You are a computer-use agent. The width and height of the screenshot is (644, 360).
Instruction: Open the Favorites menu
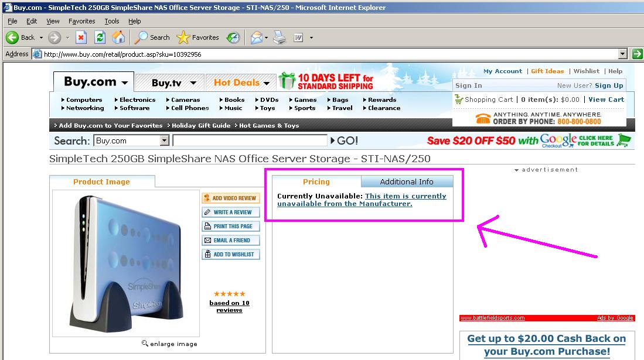(x=81, y=21)
